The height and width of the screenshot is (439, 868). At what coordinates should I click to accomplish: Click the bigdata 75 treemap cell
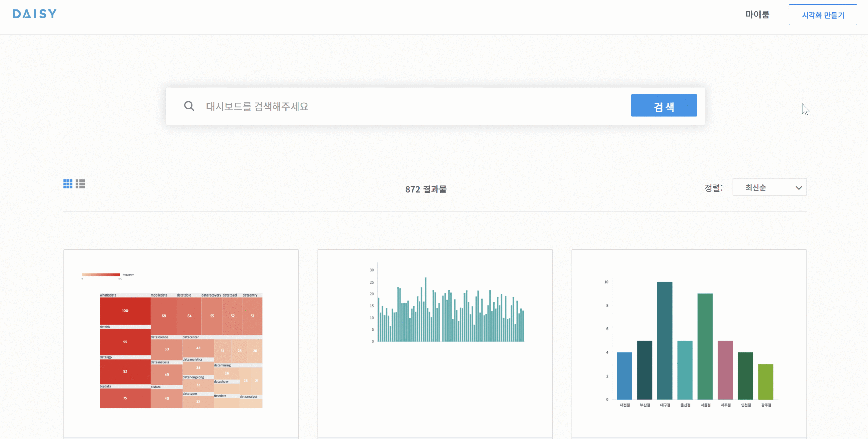[125, 398]
